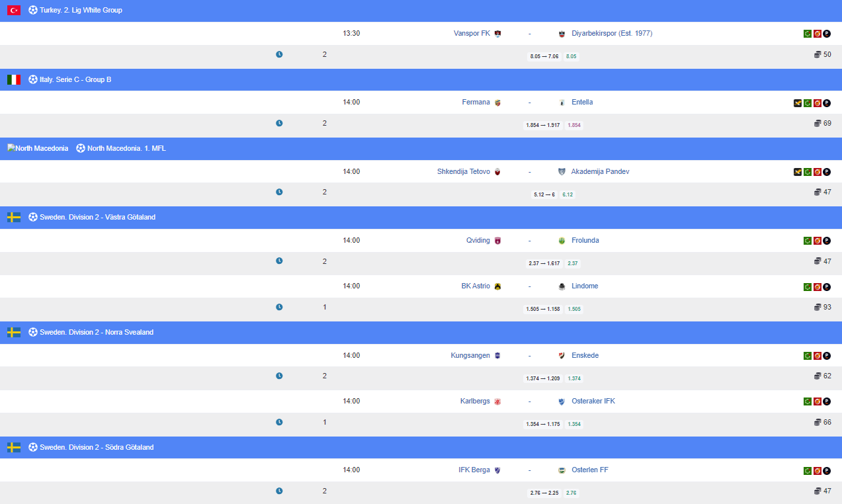The width and height of the screenshot is (842, 504).
Task: Click the green bookmaker icon in Shkendija Tetovo row
Action: (807, 172)
